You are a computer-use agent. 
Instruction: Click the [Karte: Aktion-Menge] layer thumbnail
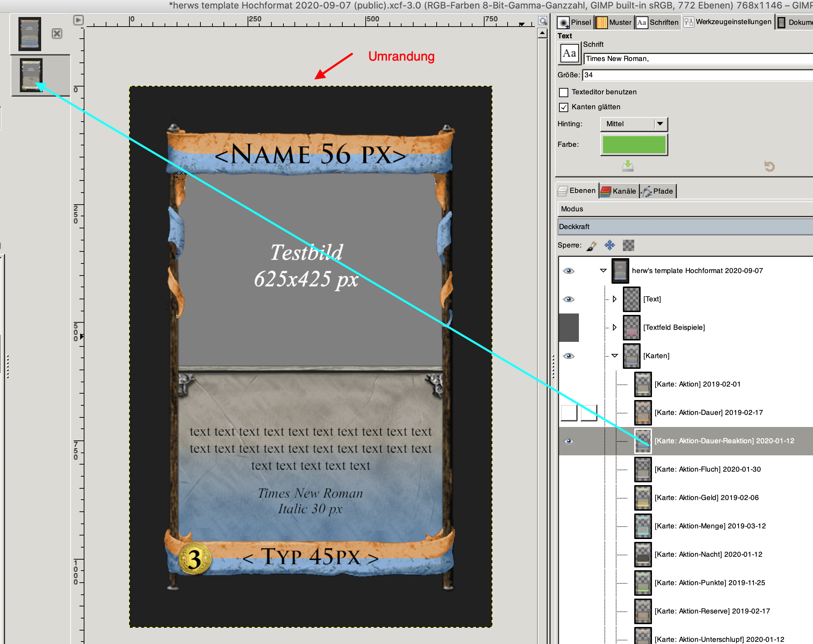[643, 526]
